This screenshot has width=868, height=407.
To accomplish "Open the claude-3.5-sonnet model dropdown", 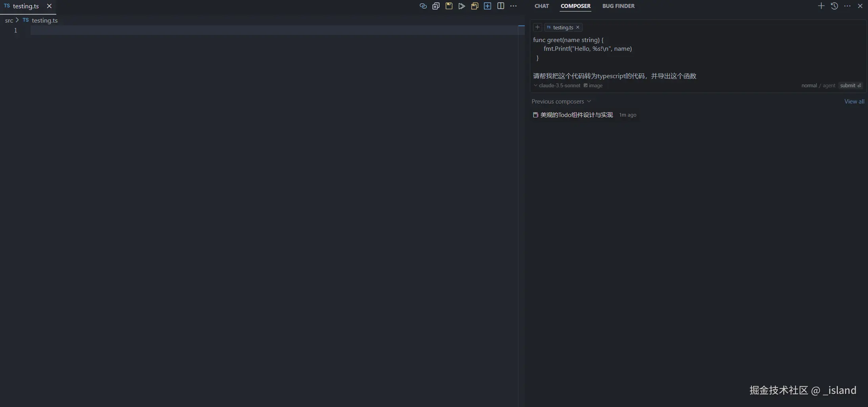I will (557, 86).
